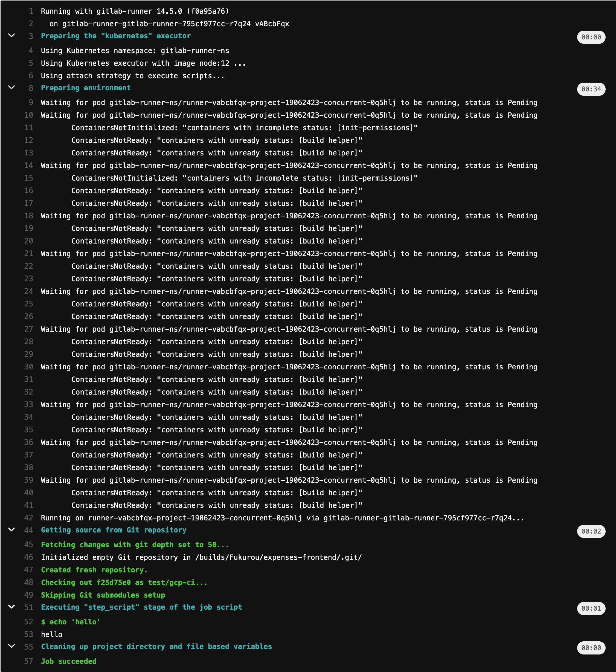Viewport: 616px width, 672px height.
Task: Click line number 52 beside echo command
Action: point(29,622)
